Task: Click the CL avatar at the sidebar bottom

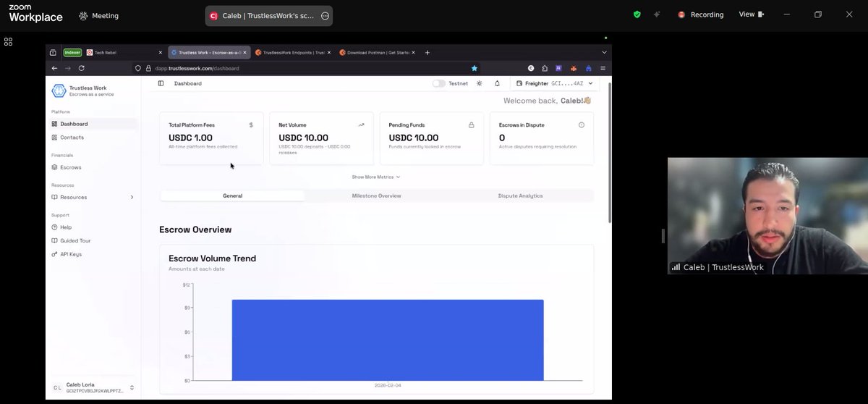Action: pos(56,387)
